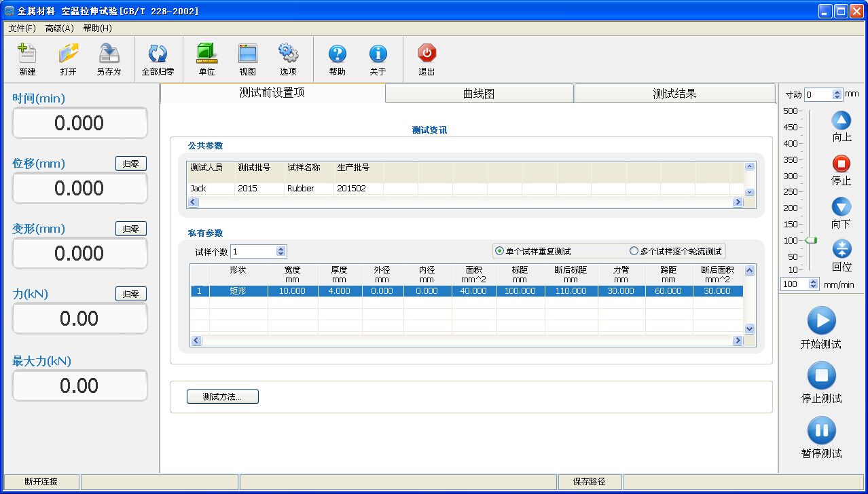The width and height of the screenshot is (868, 494).
Task: Select 单个试样重复测试 radio option
Action: [500, 251]
